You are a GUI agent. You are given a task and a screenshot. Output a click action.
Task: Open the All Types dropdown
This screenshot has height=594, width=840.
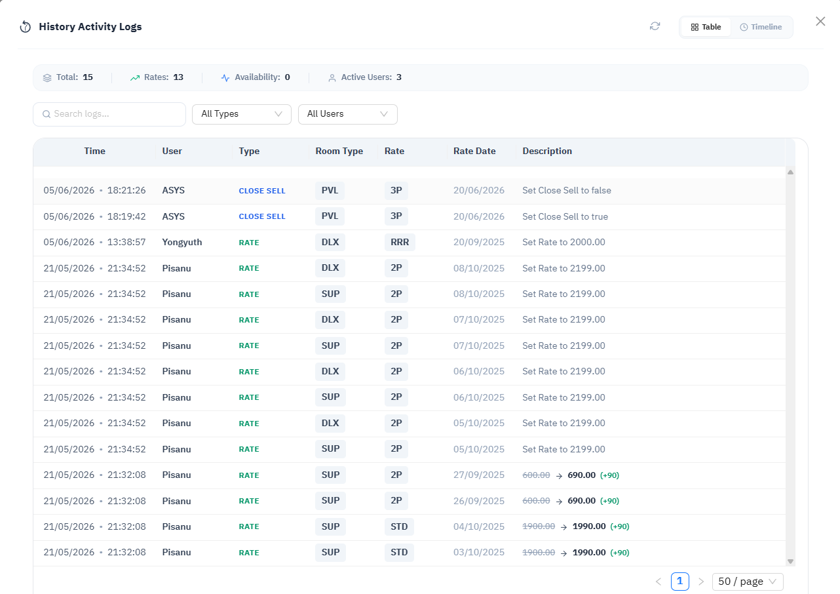click(x=242, y=114)
